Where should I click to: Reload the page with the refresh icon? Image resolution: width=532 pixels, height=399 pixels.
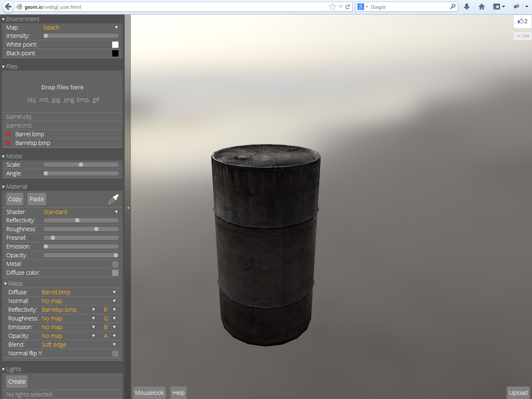point(348,7)
